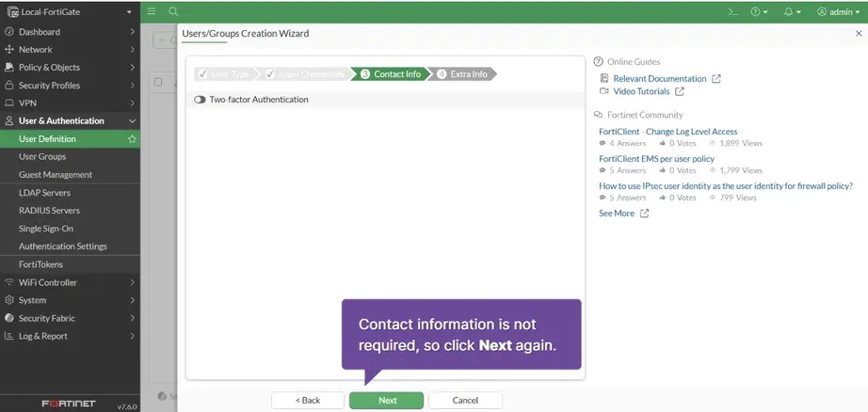This screenshot has height=412, width=868.
Task: Click the VPN monitor icon
Action: [x=8, y=103]
